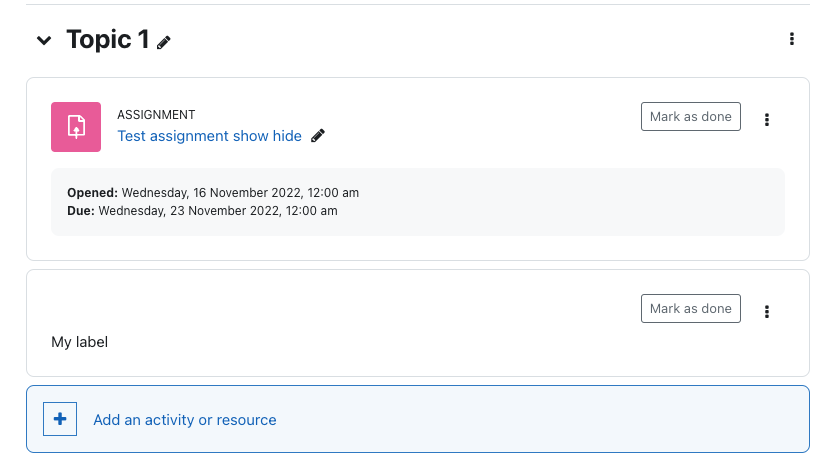Screen dimensions: 840x467
Task: Click Add an activity or resource
Action: [185, 420]
